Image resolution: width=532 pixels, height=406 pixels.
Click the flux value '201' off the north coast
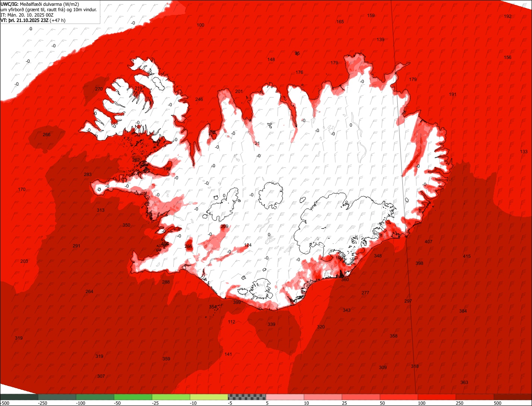(239, 92)
